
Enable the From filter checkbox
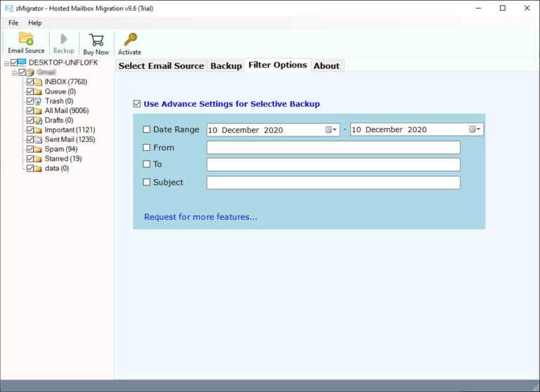pyautogui.click(x=147, y=148)
